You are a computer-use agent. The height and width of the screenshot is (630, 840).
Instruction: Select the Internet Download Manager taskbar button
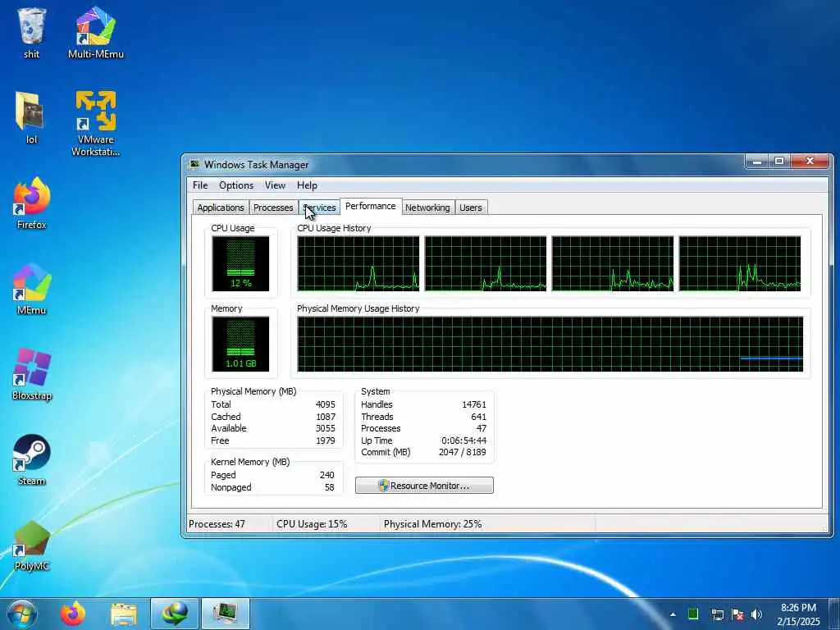(x=175, y=614)
